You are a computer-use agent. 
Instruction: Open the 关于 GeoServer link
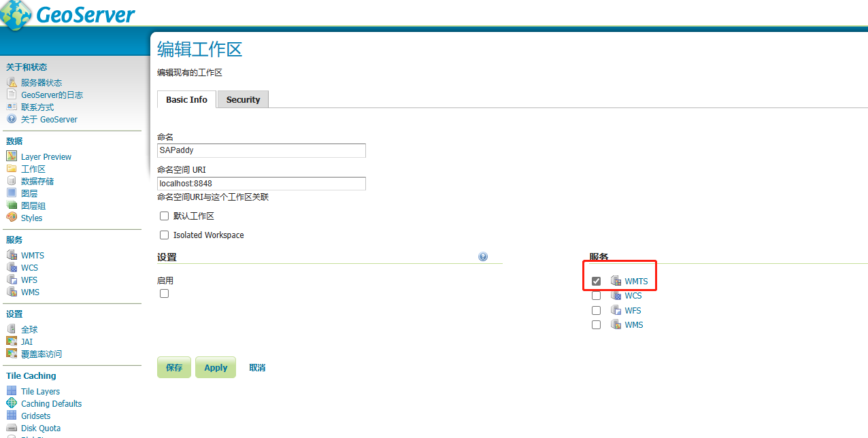[49, 119]
